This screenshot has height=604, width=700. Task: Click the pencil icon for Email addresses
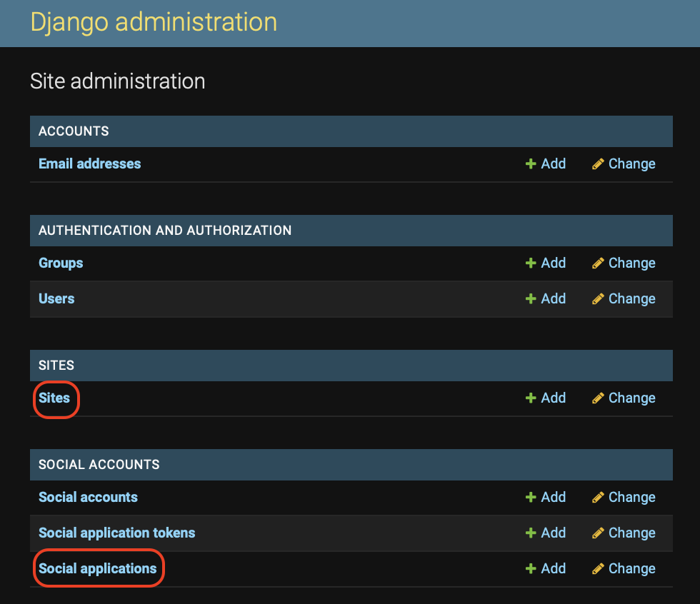coord(598,163)
